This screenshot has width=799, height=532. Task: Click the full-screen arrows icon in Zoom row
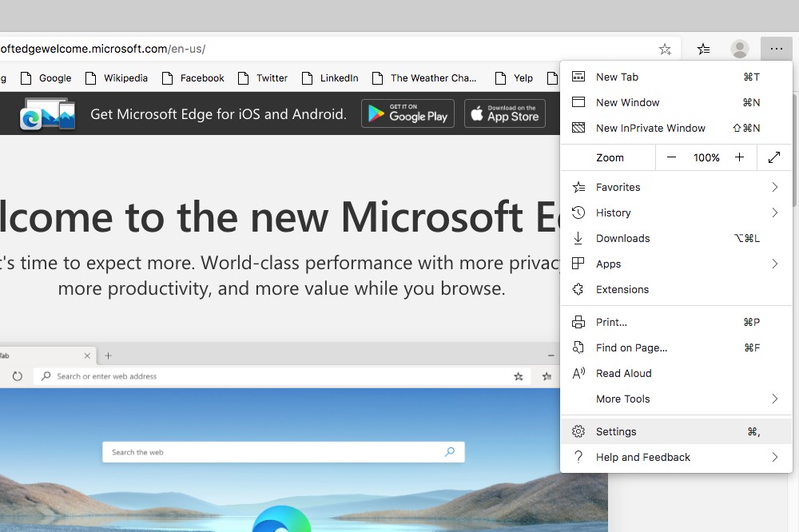click(x=773, y=157)
